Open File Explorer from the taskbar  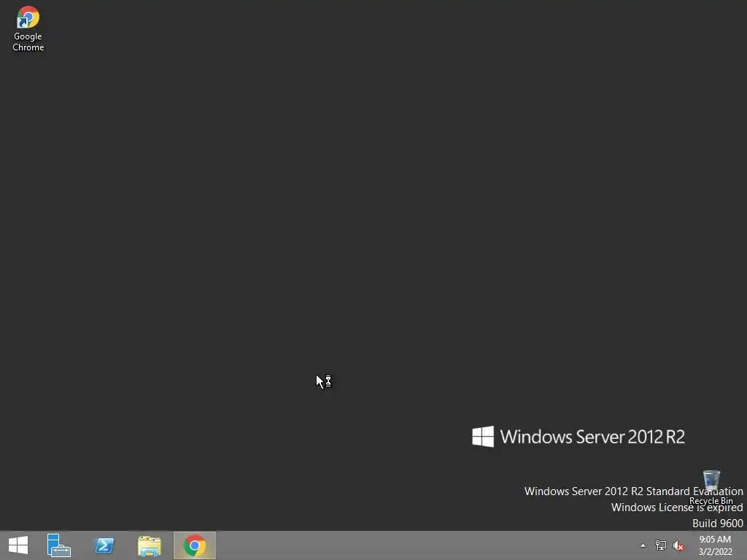150,545
